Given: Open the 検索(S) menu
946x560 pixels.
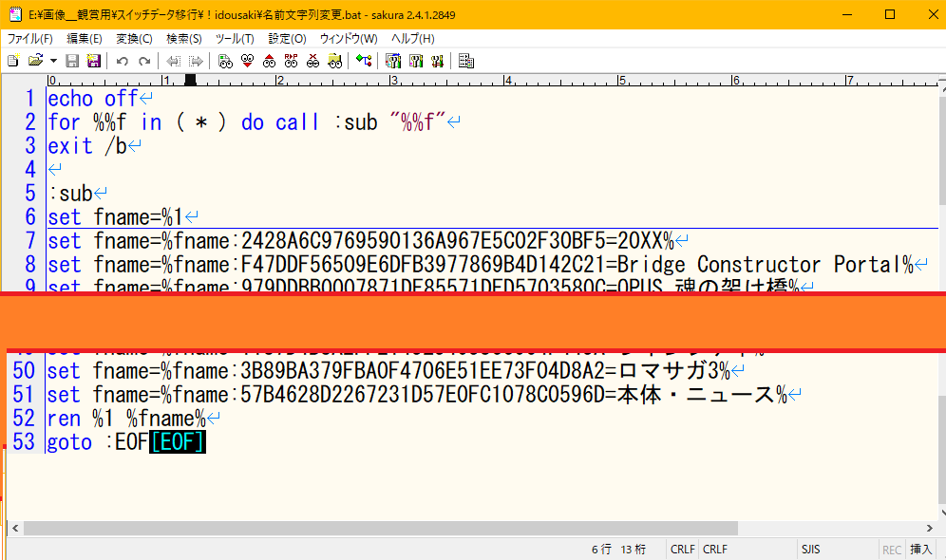Looking at the screenshot, I should pos(184,39).
